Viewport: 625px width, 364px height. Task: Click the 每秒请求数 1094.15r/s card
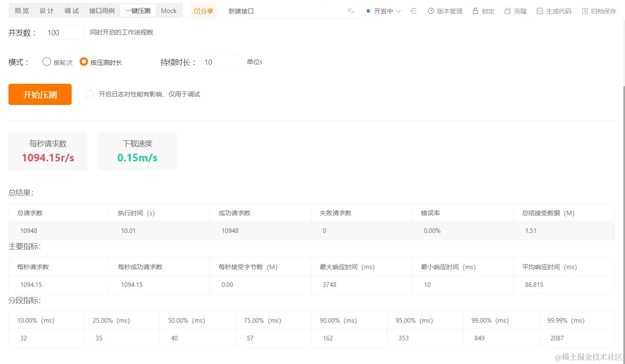[x=48, y=151]
